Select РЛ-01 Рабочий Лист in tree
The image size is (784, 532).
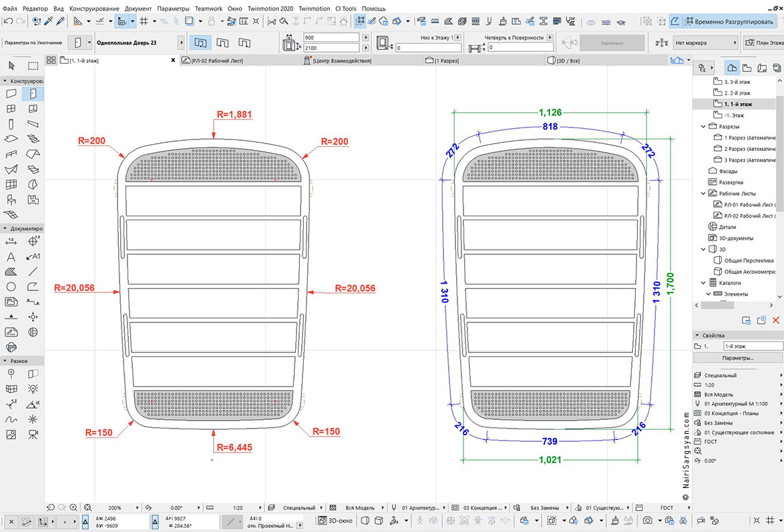coord(744,204)
